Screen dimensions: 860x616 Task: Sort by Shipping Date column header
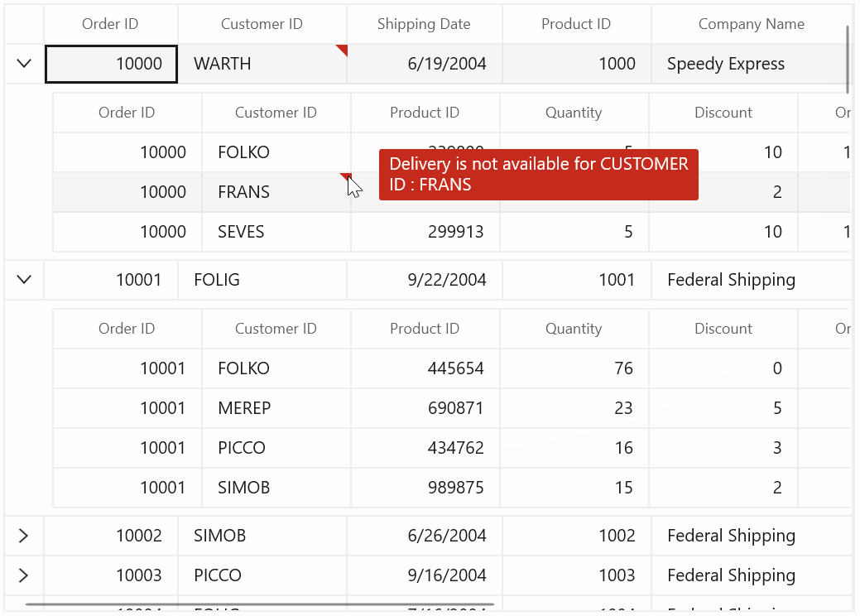pos(424,24)
